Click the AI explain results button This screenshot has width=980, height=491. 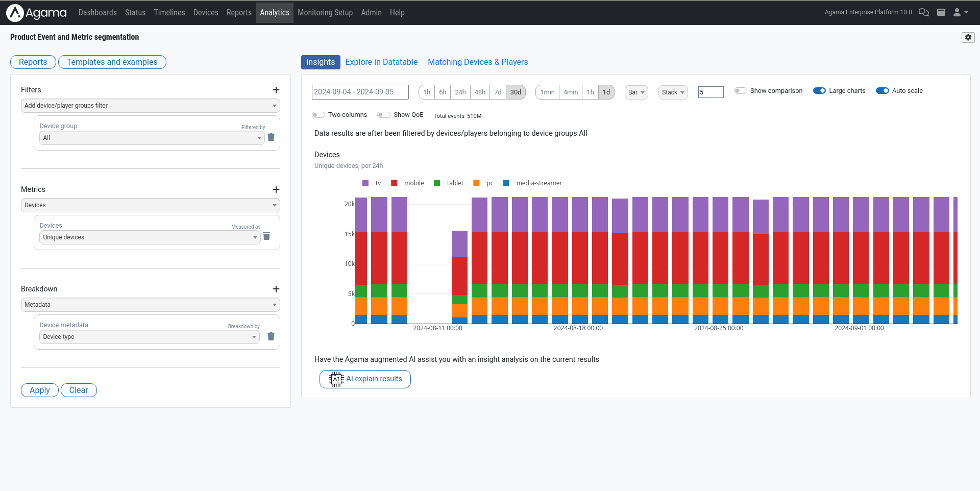[x=365, y=379]
